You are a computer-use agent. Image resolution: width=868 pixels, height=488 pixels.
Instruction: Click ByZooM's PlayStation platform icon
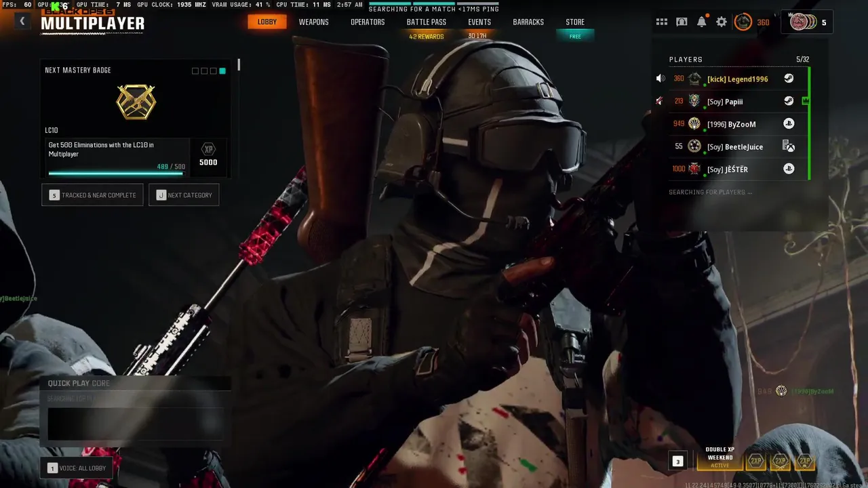point(789,124)
